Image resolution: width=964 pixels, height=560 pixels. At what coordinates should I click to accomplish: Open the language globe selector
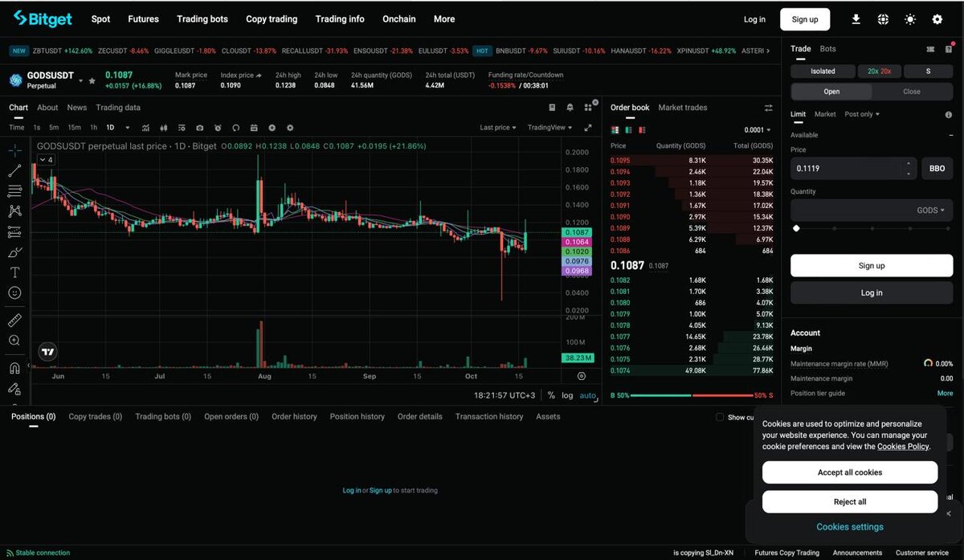point(883,19)
